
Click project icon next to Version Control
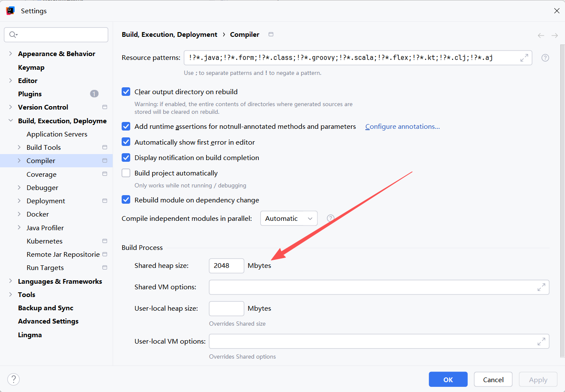pyautogui.click(x=105, y=107)
